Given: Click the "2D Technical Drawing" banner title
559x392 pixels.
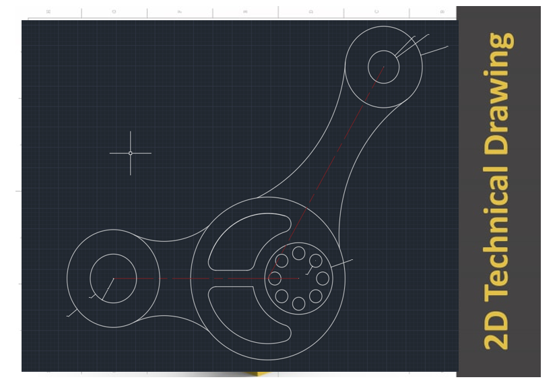Looking at the screenshot, I should point(499,191).
